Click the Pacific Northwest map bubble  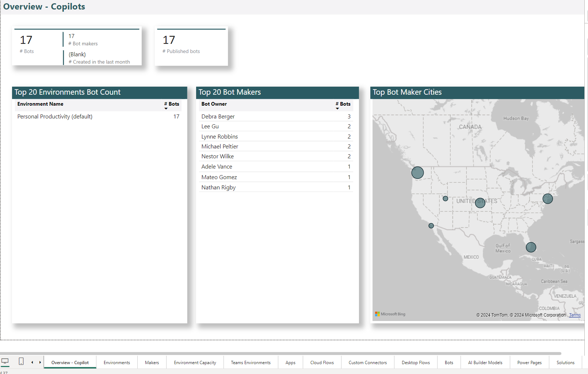[417, 173]
